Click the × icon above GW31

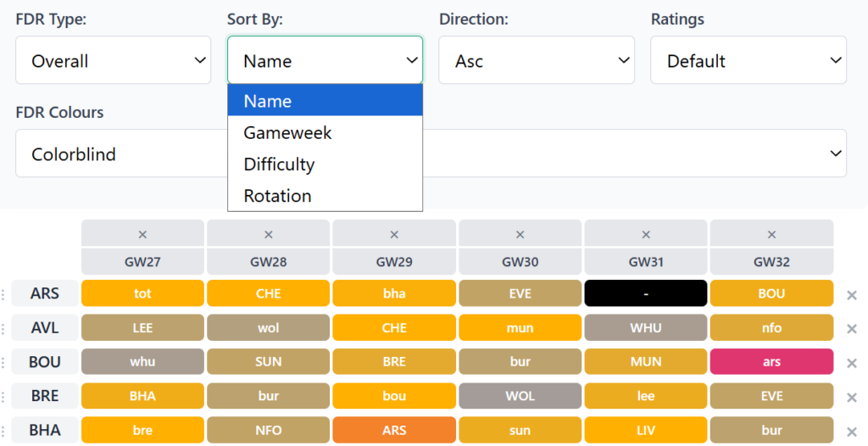coord(646,234)
